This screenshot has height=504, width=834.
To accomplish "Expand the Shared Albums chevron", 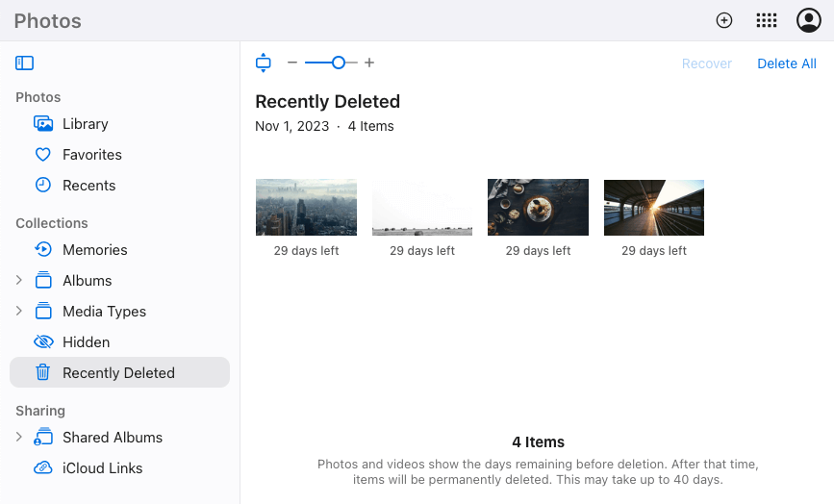I will (x=19, y=437).
